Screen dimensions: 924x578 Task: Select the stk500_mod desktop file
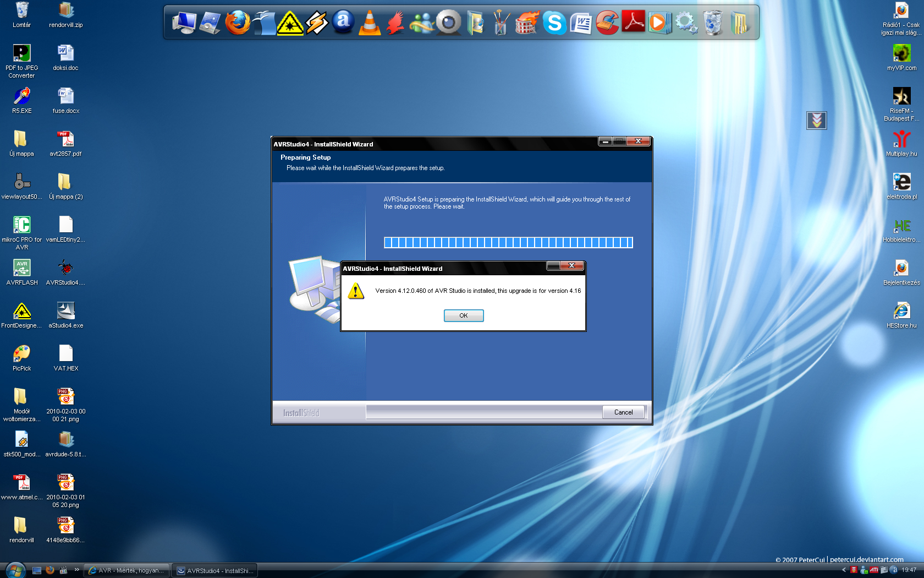click(22, 444)
